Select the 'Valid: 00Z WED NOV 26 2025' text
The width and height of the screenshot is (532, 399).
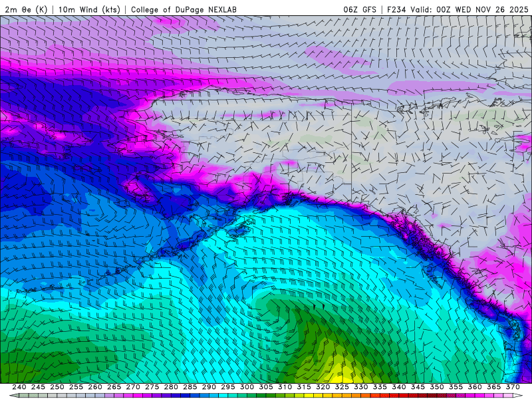pyautogui.click(x=469, y=9)
